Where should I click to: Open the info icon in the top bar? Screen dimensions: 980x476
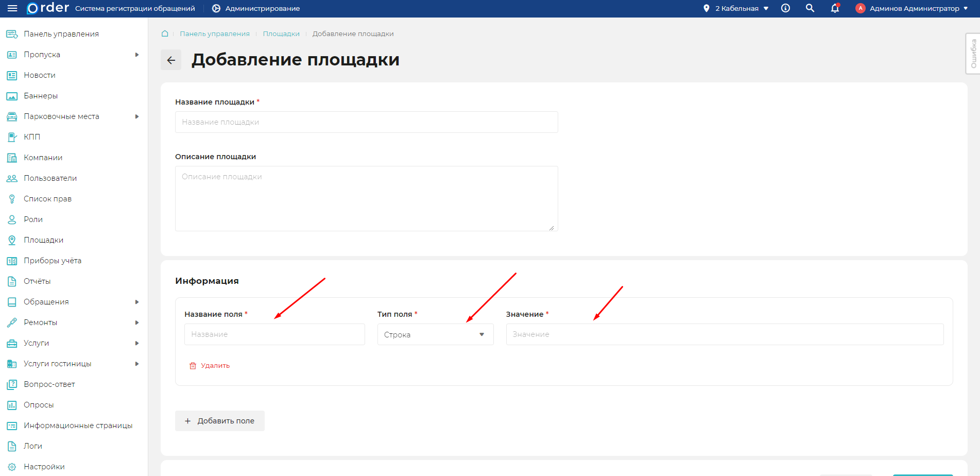(785, 8)
